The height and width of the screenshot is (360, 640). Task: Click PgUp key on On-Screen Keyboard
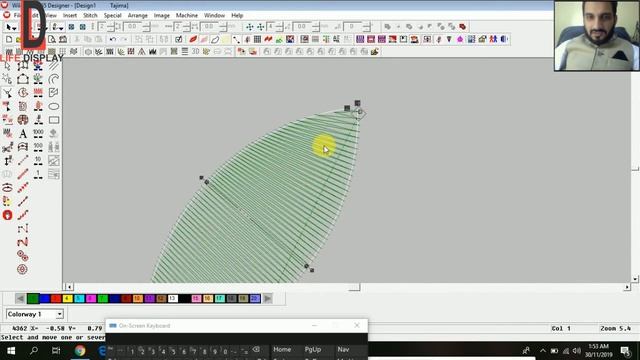(313, 349)
